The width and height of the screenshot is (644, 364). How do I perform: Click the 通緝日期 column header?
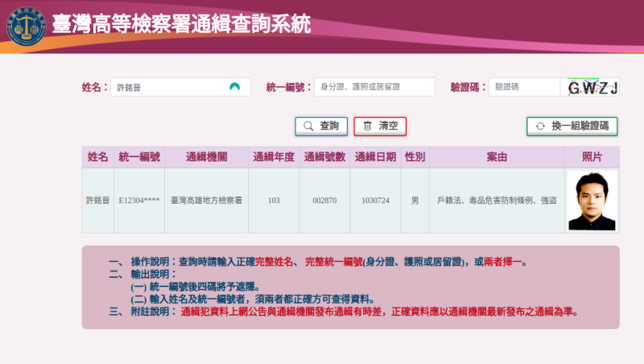click(x=375, y=156)
